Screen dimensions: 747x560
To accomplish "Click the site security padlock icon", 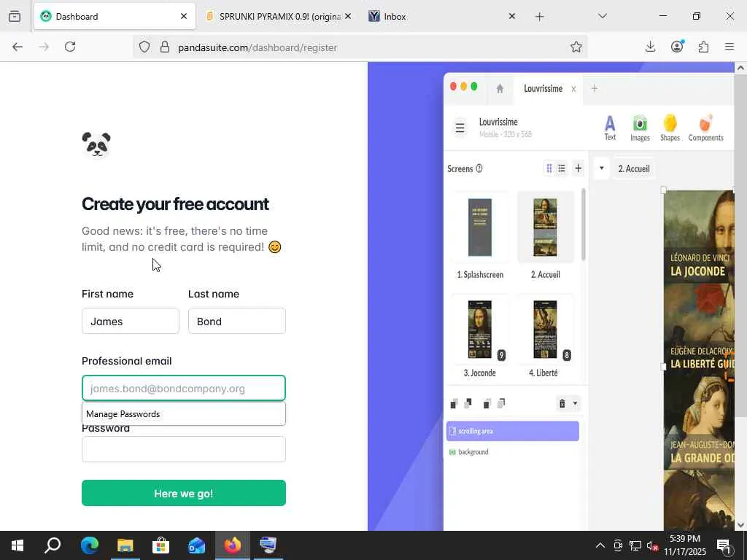I will pos(165,47).
